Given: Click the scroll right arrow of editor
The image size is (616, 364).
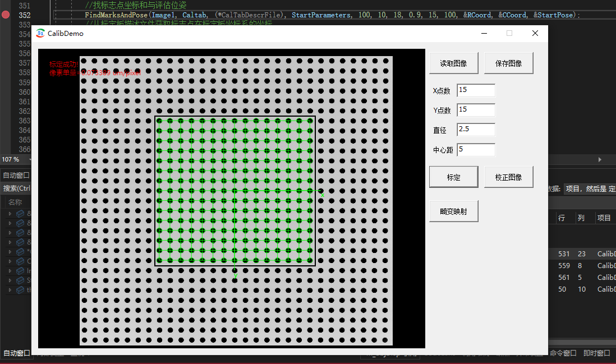Looking at the screenshot, I should tap(600, 159).
